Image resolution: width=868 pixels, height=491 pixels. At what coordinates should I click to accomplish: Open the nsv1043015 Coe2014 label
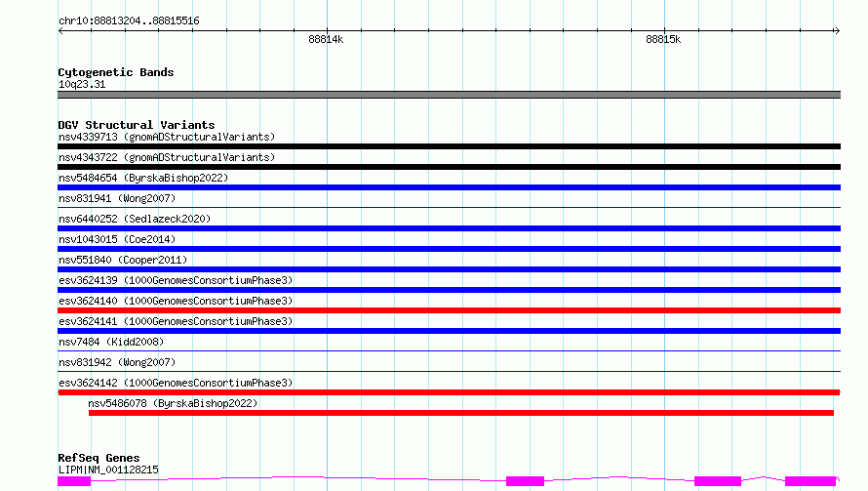pos(117,239)
